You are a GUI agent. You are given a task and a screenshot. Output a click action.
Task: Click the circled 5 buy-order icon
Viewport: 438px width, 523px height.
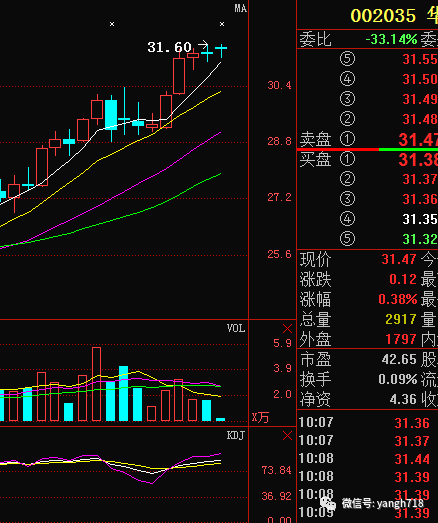347,239
